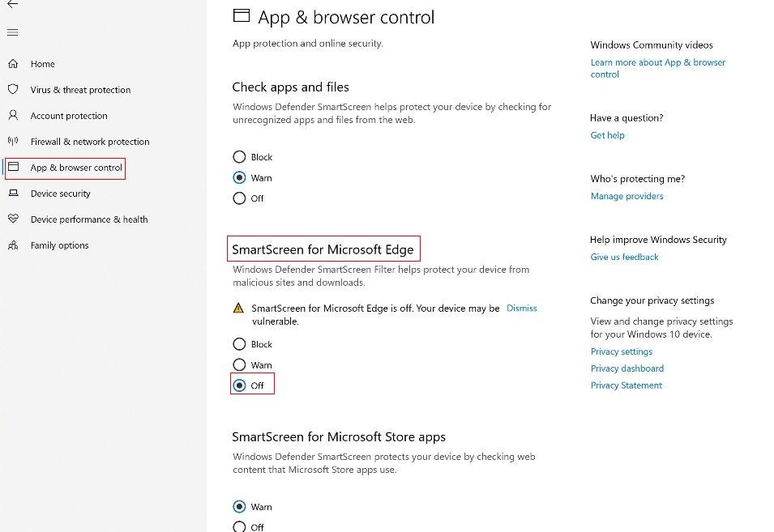Click the Home house icon
Screen dimensions: 774x532
coord(13,64)
